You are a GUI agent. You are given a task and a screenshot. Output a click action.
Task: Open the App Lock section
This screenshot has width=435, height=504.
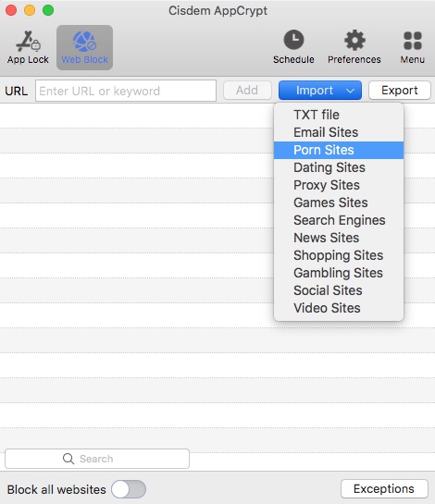pyautogui.click(x=28, y=47)
